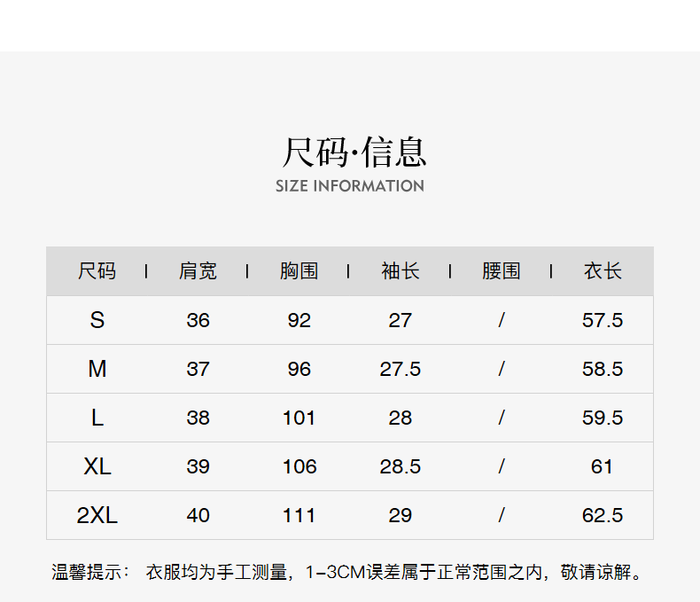The image size is (700, 602).
Task: Click the sleeve length value 28.5
Action: click(x=401, y=466)
